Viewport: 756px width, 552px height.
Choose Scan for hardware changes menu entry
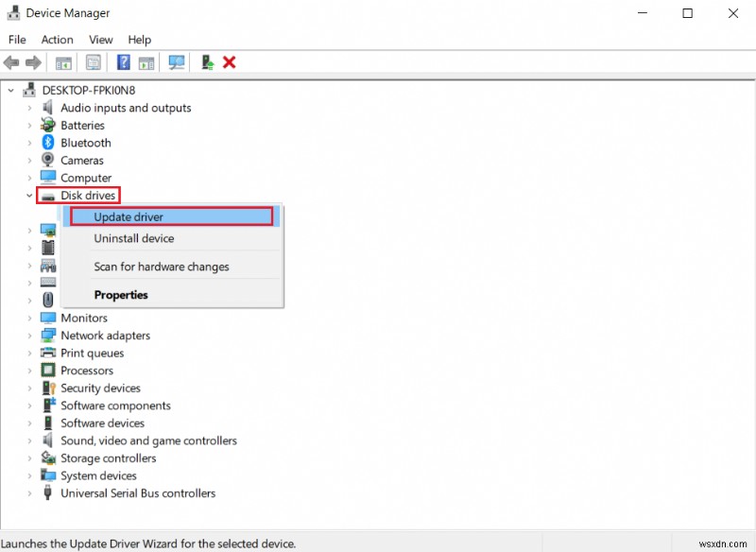[171, 267]
